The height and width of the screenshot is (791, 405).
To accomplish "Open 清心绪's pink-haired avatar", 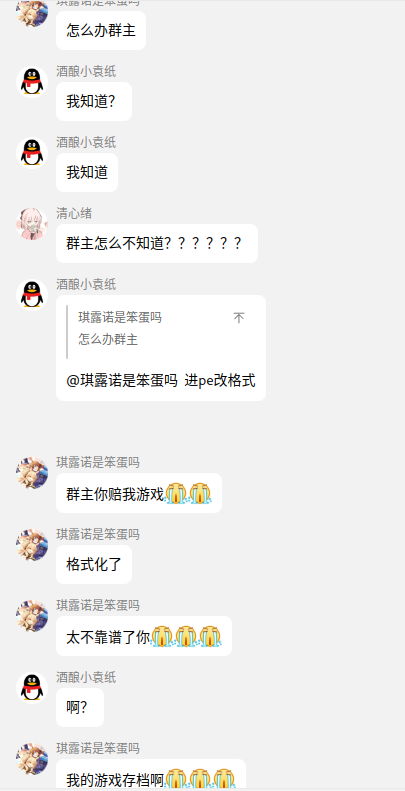I will pos(32,224).
